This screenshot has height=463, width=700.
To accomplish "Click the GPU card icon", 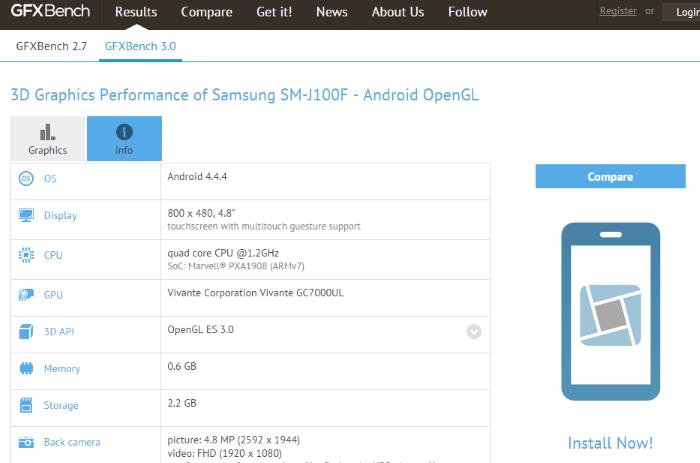I will click(26, 295).
